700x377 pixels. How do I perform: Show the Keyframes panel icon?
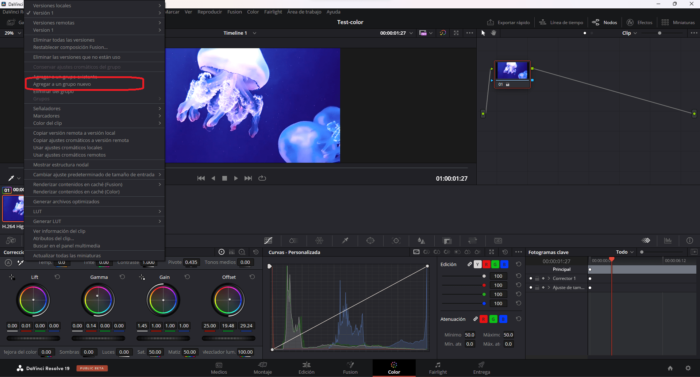[646, 240]
